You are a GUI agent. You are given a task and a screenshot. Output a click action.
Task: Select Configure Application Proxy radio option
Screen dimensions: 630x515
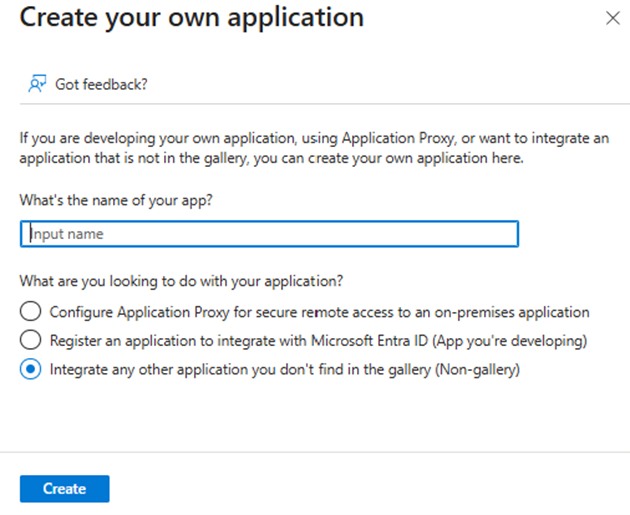click(31, 311)
